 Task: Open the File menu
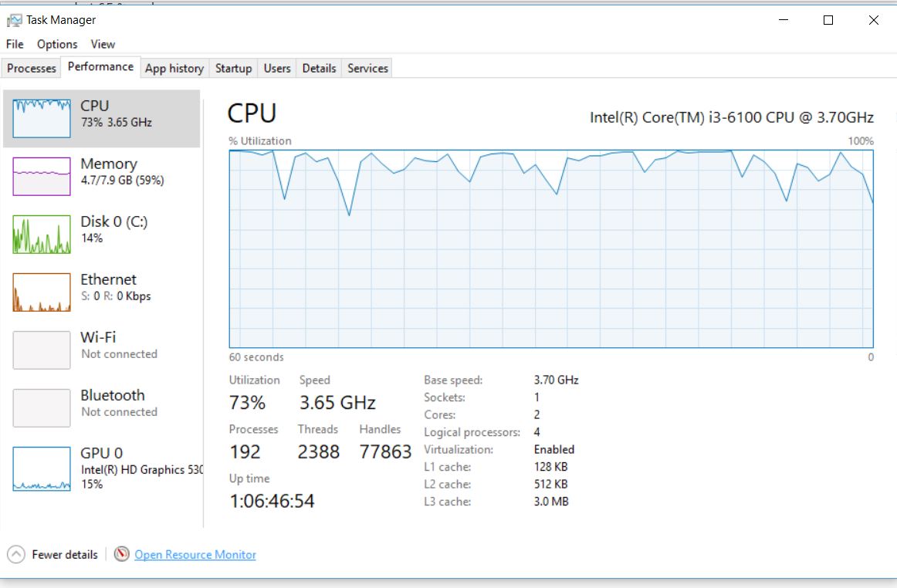pyautogui.click(x=15, y=44)
